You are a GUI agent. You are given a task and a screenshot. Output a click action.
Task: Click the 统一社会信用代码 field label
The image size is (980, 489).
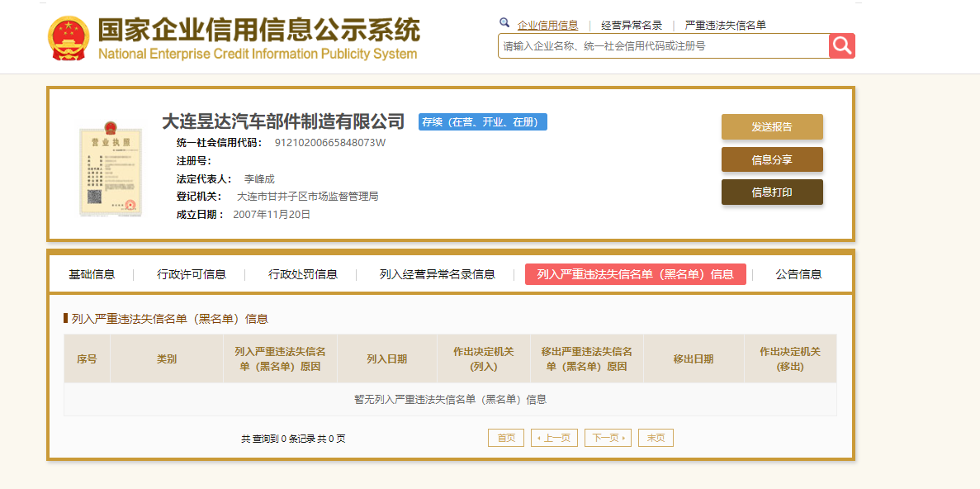[220, 142]
